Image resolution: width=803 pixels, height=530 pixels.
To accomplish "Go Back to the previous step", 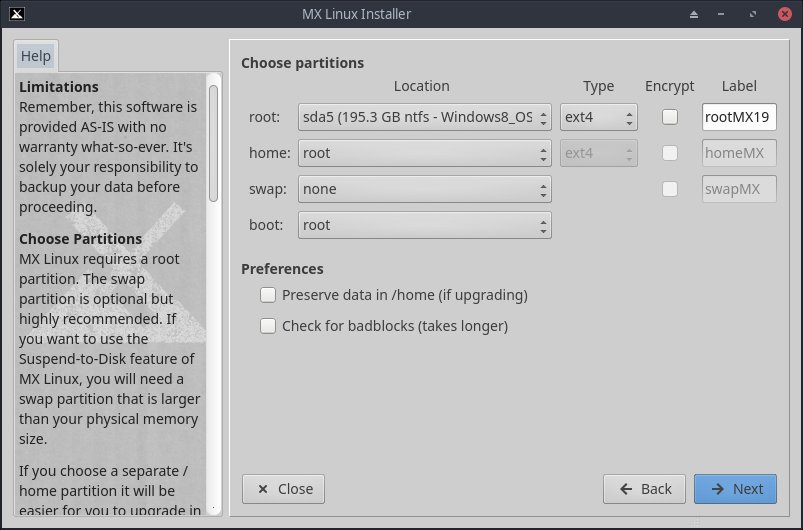I will pos(644,489).
